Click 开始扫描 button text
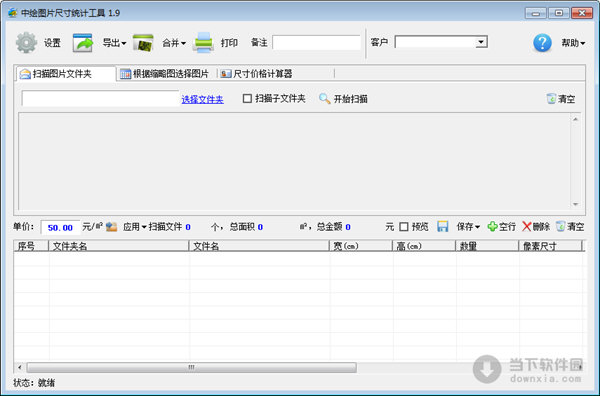600x396 pixels. (351, 99)
